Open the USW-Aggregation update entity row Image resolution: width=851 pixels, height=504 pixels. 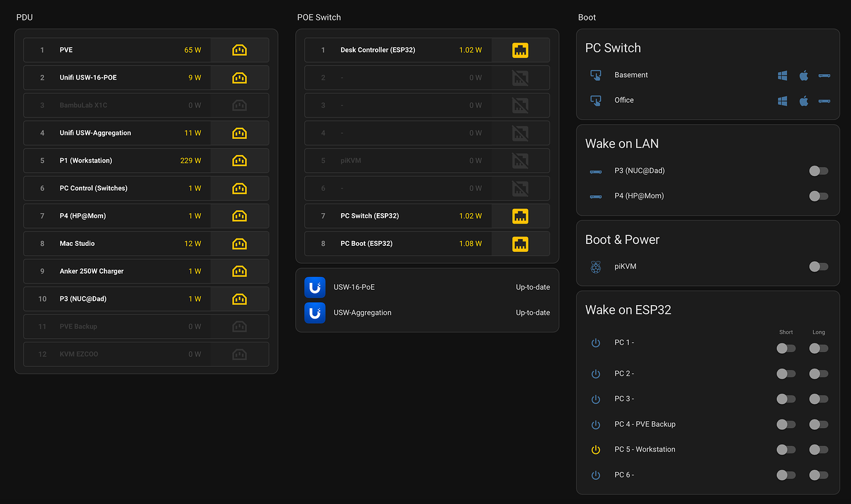pos(427,313)
